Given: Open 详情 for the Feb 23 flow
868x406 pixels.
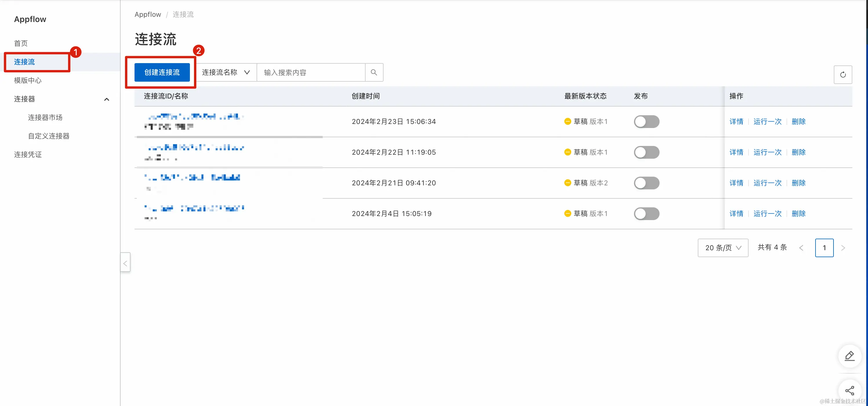Looking at the screenshot, I should pyautogui.click(x=736, y=122).
